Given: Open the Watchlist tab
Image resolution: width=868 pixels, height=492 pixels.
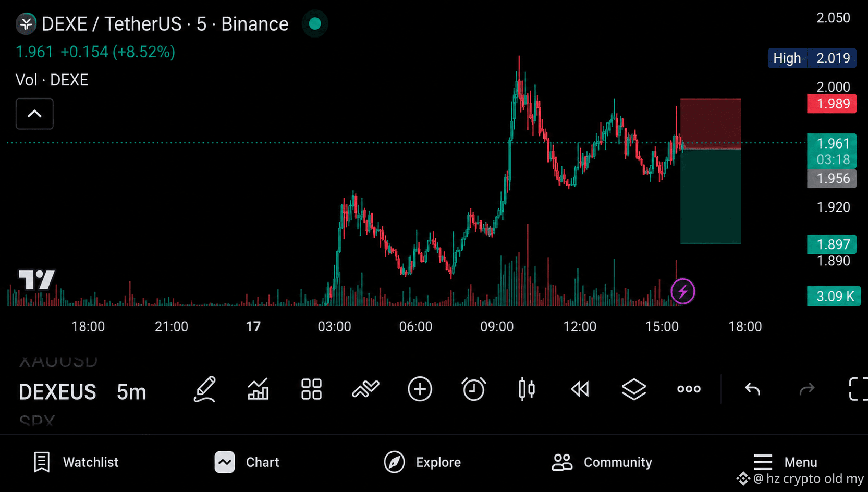Looking at the screenshot, I should (x=76, y=462).
